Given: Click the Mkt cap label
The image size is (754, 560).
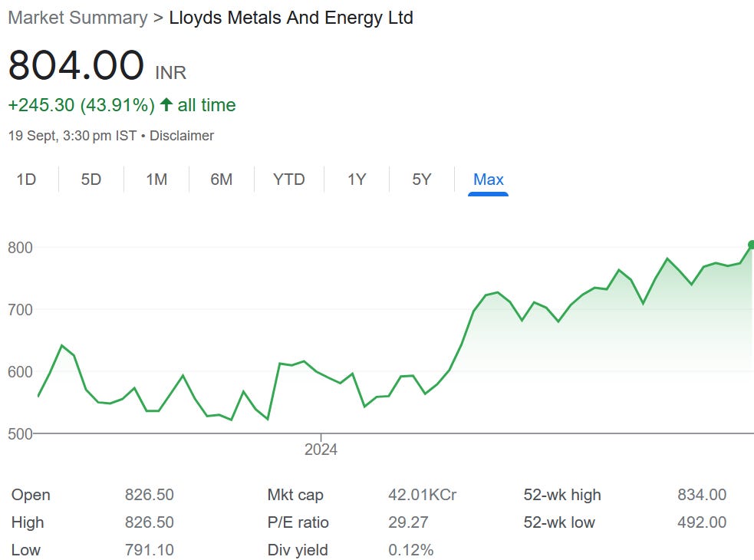Looking at the screenshot, I should coord(295,495).
